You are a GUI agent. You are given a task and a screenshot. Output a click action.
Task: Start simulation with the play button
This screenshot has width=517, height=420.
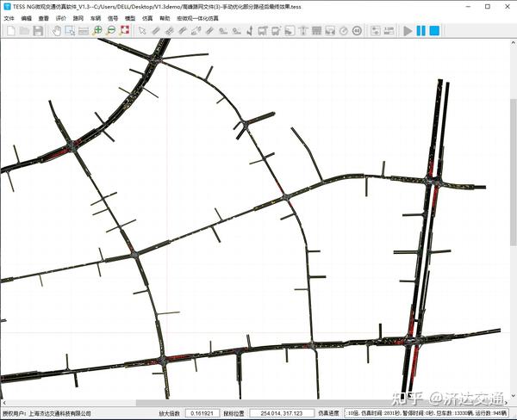point(408,31)
